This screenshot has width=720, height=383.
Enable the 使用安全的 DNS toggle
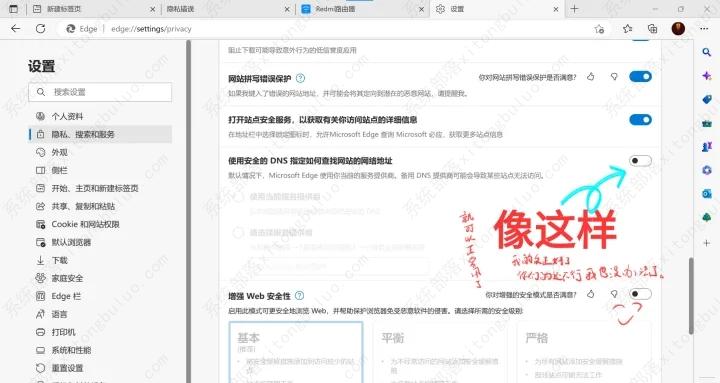point(641,161)
